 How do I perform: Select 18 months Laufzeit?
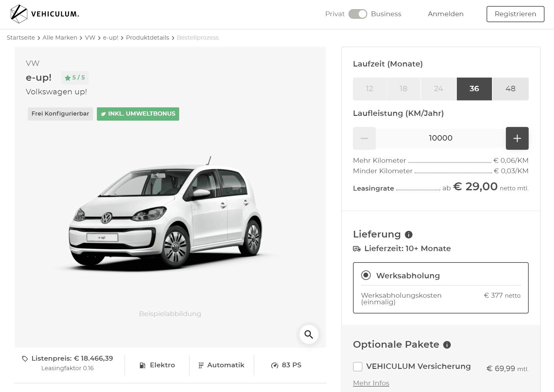coord(403,89)
